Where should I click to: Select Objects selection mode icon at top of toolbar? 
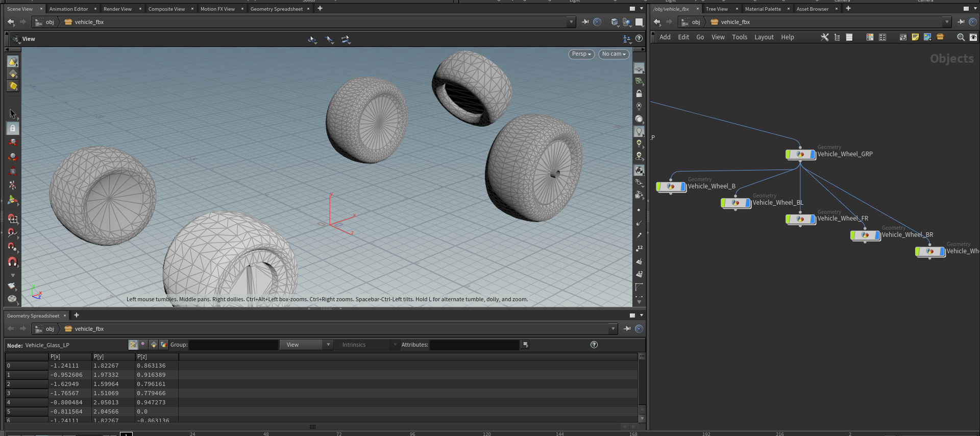click(13, 61)
